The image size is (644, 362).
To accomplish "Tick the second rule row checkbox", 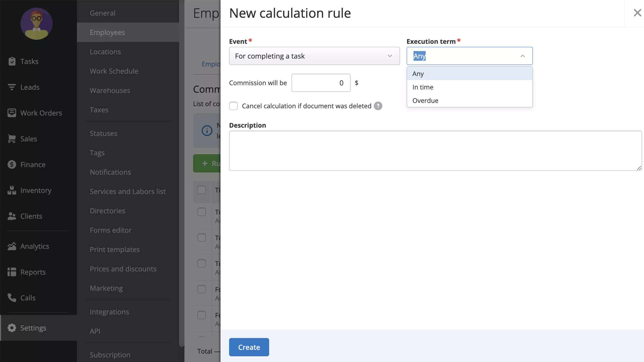I will pos(202,238).
